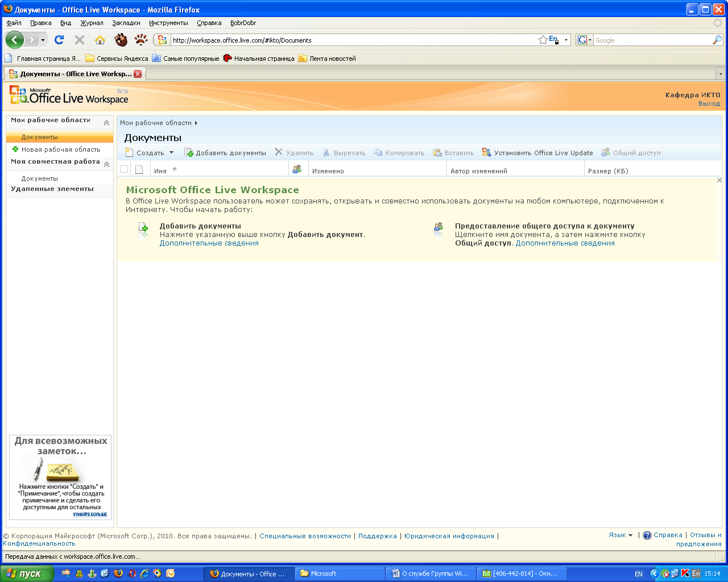Click the document type icon column header
This screenshot has width=728, height=582.
coord(139,169)
